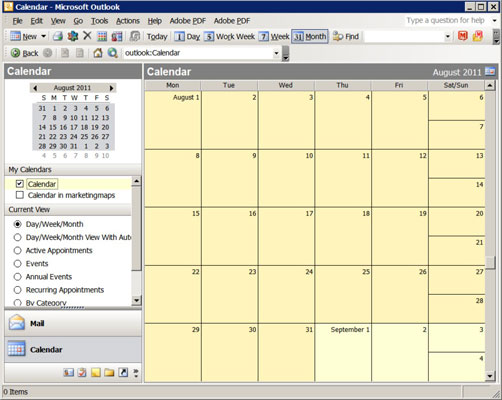Click the Move to Folder puzzle icon
The image size is (502, 400).
[x=72, y=36]
